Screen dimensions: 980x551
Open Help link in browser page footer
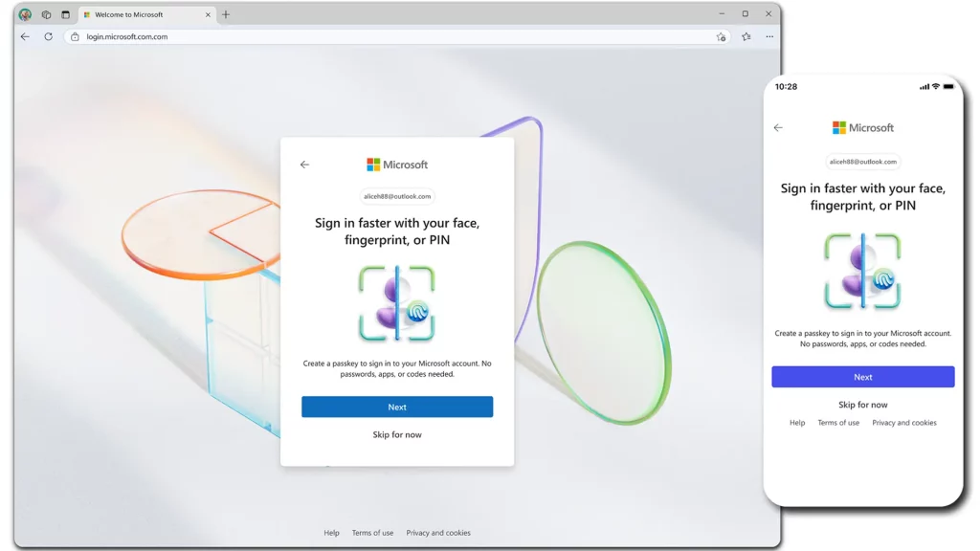331,533
